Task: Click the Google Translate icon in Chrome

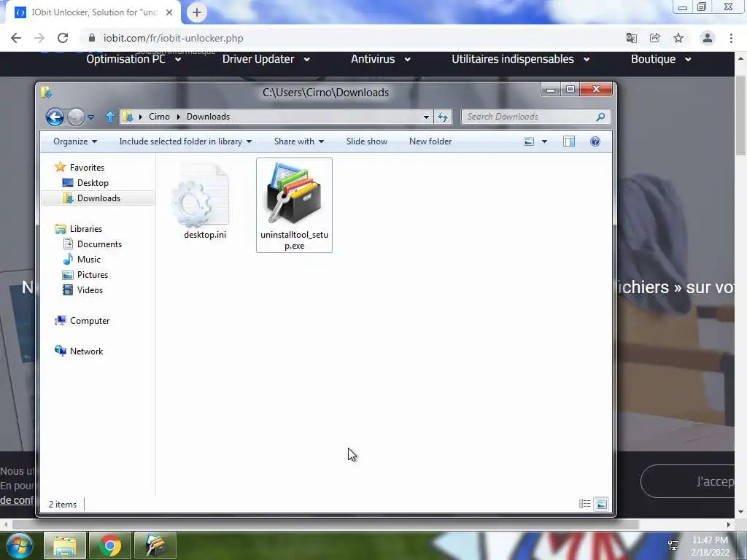Action: tap(632, 38)
